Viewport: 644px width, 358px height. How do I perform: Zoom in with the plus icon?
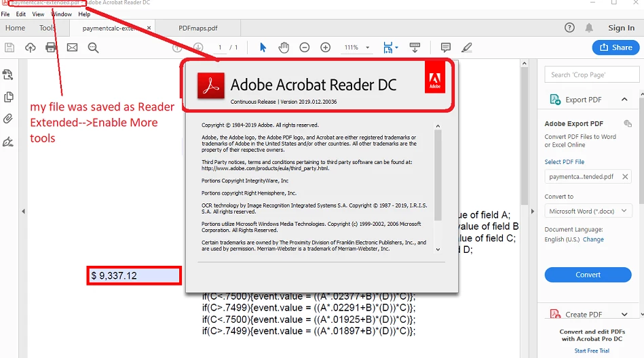coord(325,47)
